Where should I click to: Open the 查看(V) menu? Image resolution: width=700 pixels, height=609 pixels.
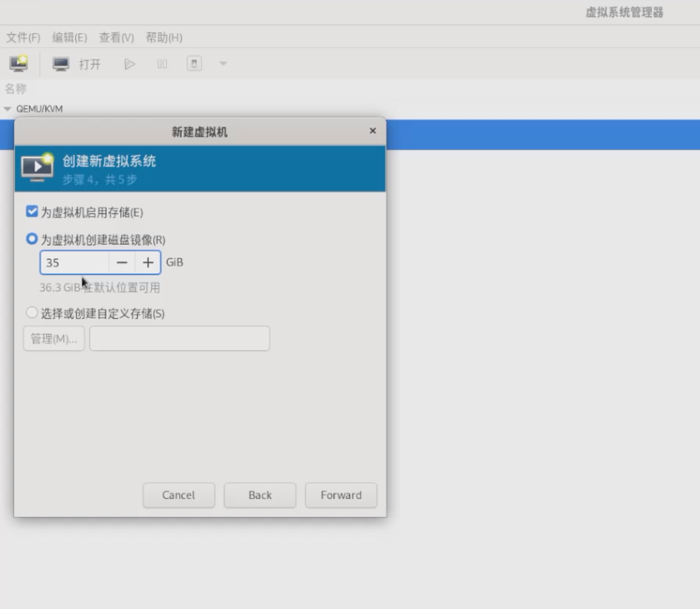116,38
